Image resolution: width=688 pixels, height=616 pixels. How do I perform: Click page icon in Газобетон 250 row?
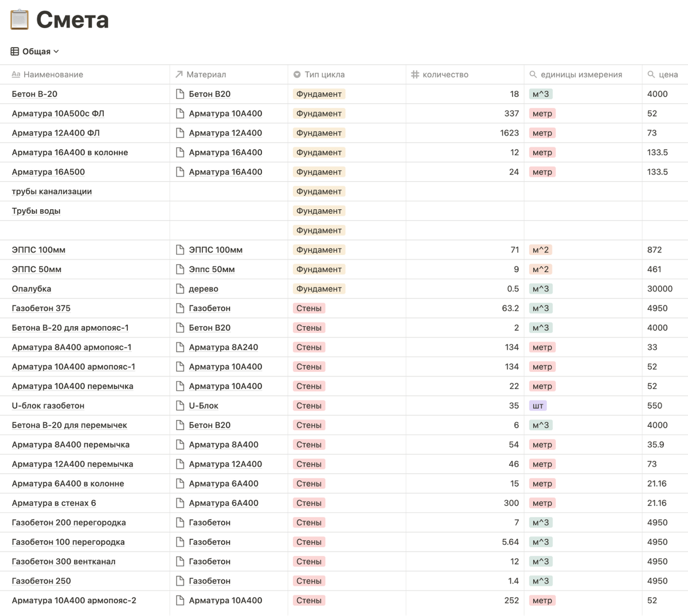[x=180, y=581]
